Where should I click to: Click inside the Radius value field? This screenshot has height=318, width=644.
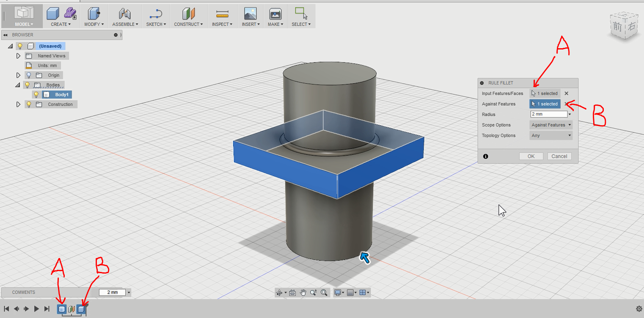[547, 114]
